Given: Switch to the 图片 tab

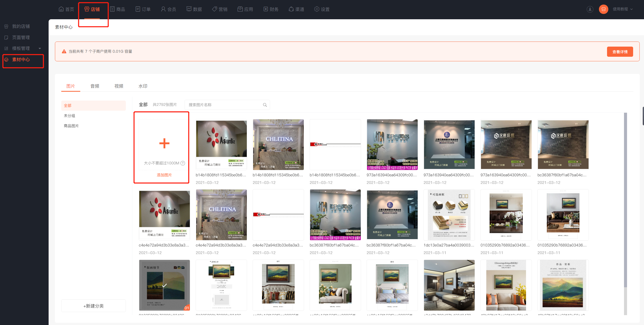Looking at the screenshot, I should pyautogui.click(x=71, y=86).
